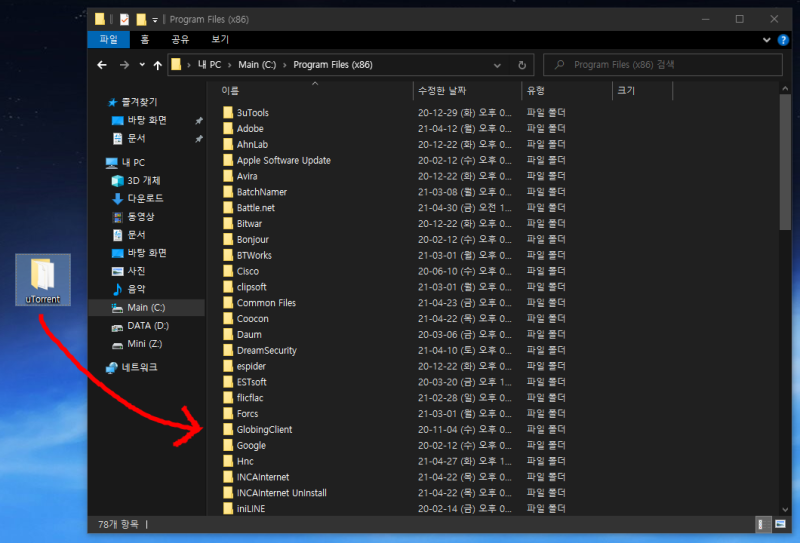Select the clipsoft folder icon
Image resolution: width=800 pixels, height=543 pixels.
(228, 286)
